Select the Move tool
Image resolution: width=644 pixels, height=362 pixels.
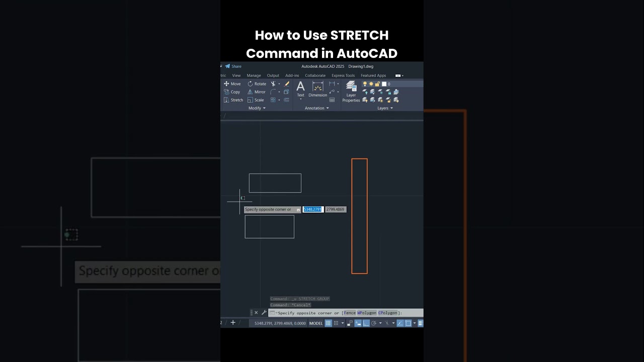[x=232, y=84]
